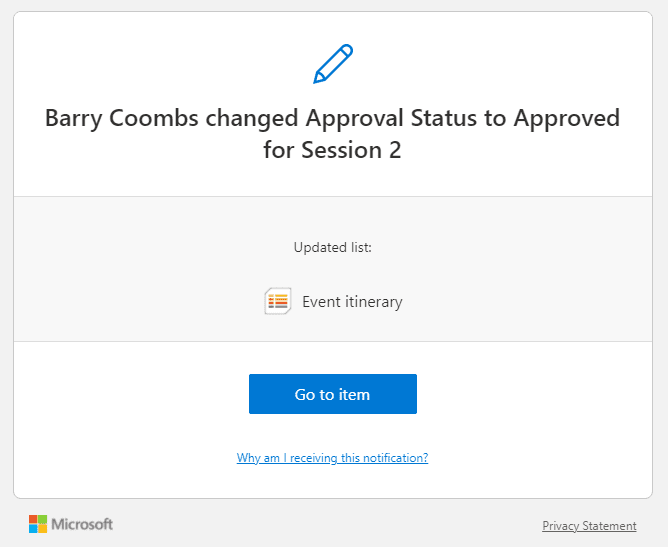668x547 pixels.
Task: Open "Why am I receiving this notification?" link
Action: (332, 458)
